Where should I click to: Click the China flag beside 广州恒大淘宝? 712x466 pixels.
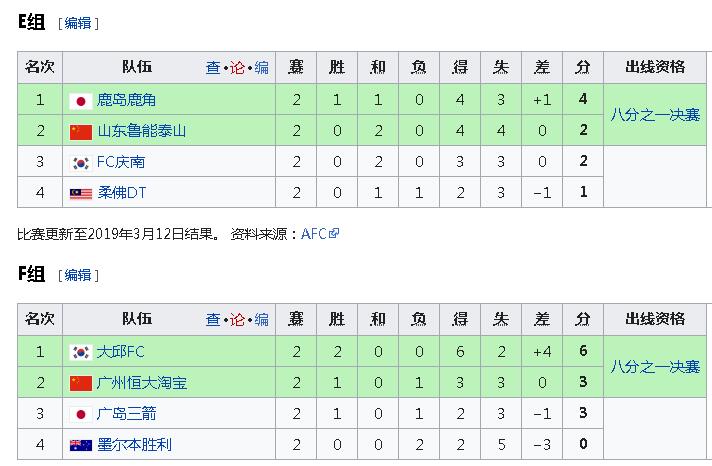pyautogui.click(x=81, y=383)
